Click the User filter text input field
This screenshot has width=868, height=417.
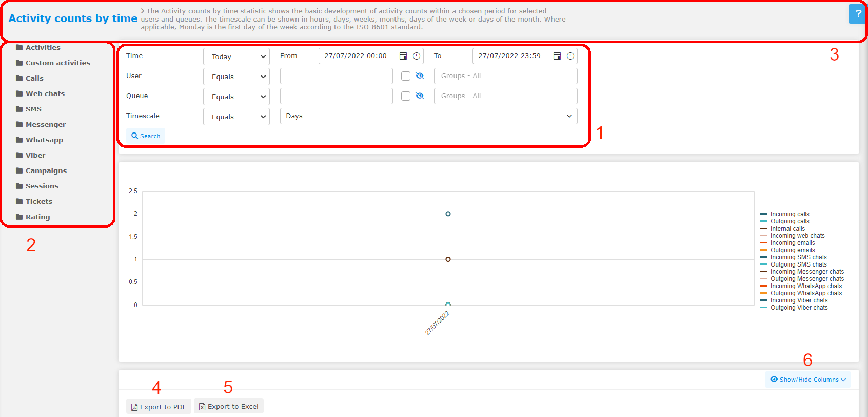tap(337, 76)
